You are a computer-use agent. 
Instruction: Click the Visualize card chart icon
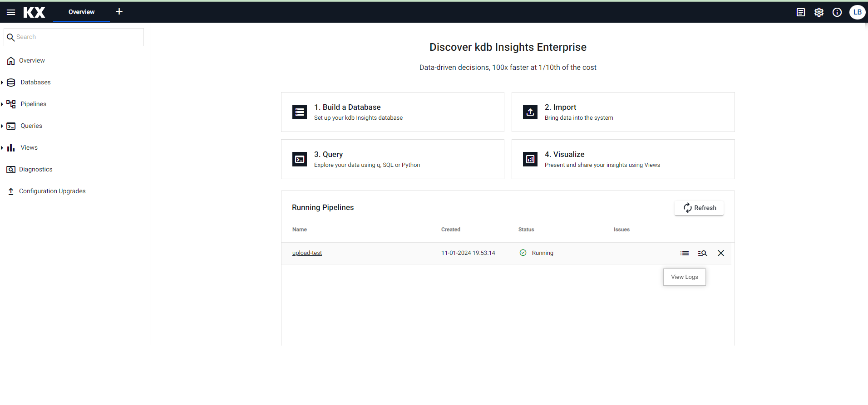530,159
